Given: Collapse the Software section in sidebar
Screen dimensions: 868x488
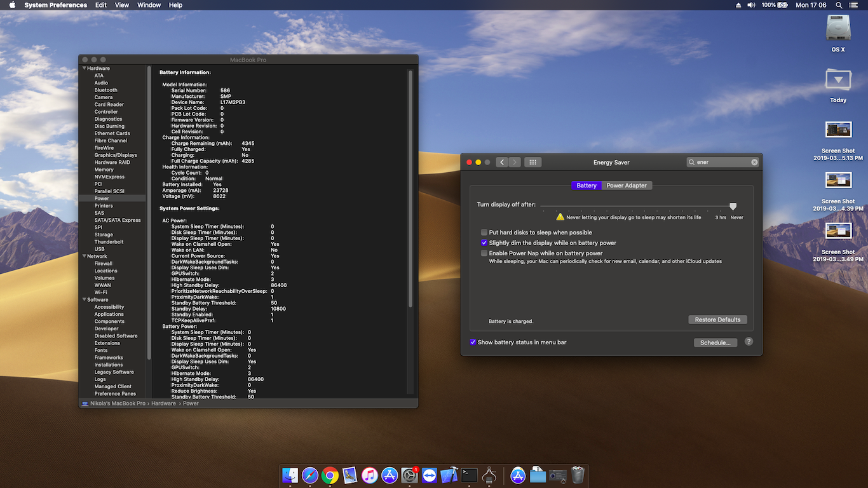Looking at the screenshot, I should pyautogui.click(x=83, y=300).
